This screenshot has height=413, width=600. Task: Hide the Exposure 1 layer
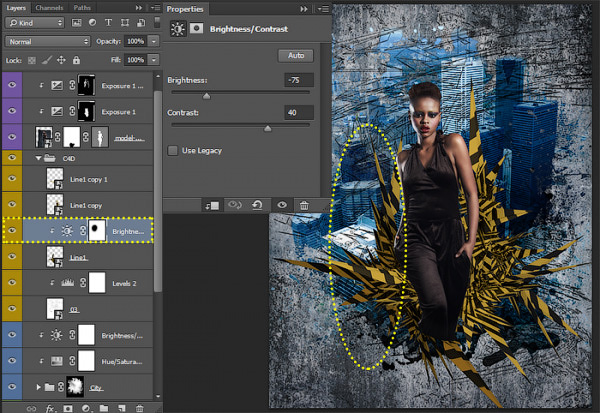point(12,111)
